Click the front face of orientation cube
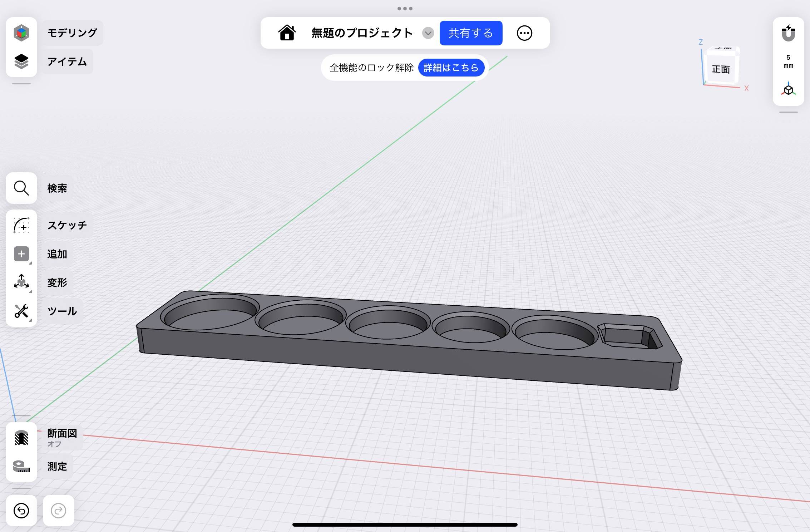810x532 pixels. pyautogui.click(x=720, y=69)
